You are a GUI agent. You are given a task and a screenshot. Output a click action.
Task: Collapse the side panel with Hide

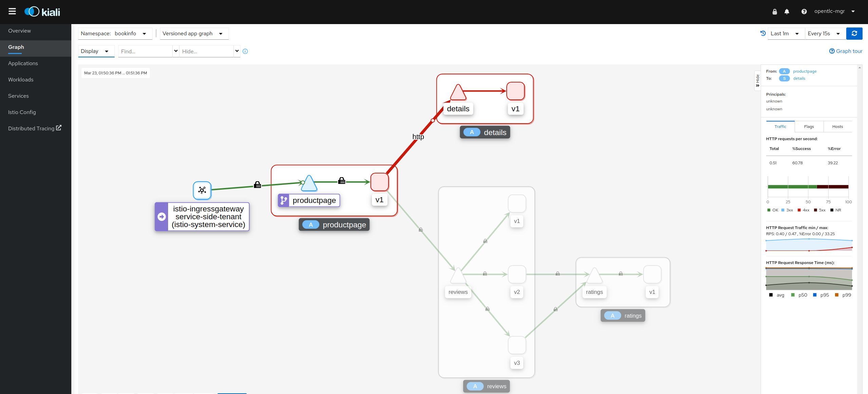[758, 81]
